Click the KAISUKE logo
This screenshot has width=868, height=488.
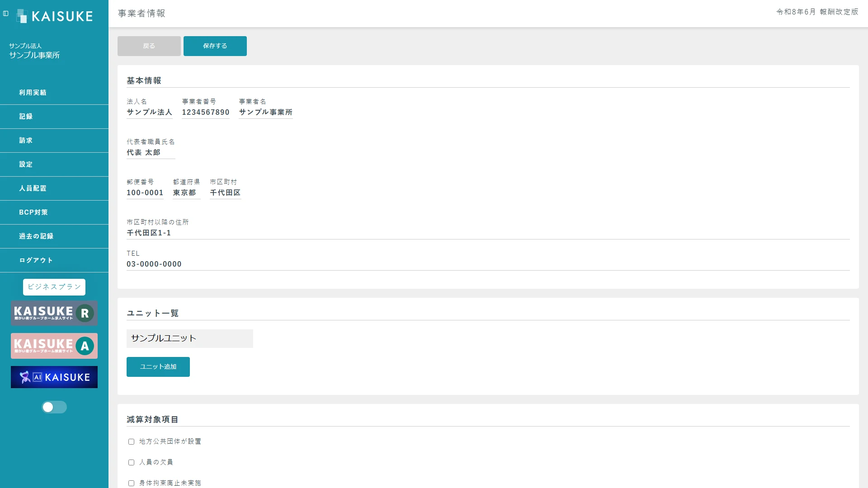[55, 16]
